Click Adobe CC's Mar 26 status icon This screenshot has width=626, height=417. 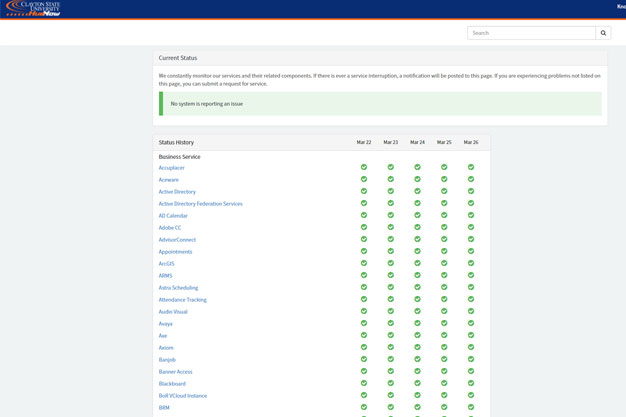(471, 227)
